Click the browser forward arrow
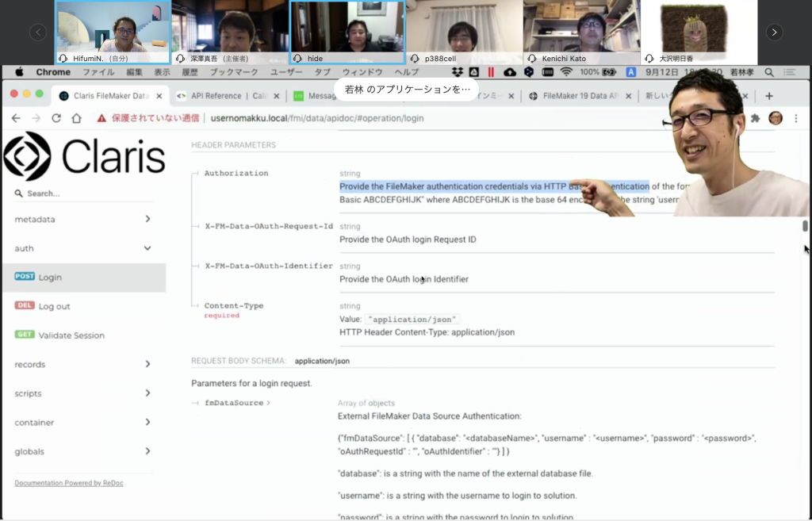The image size is (812, 521). click(x=36, y=118)
